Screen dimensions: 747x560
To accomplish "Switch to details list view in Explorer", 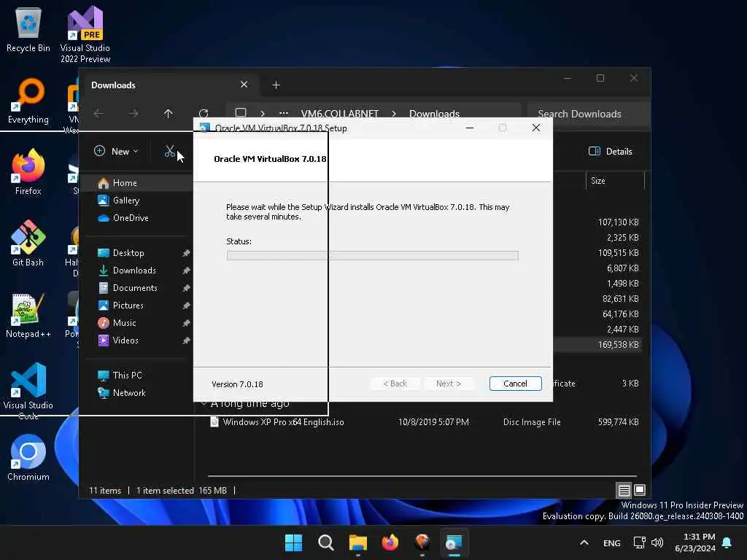I will 624,489.
